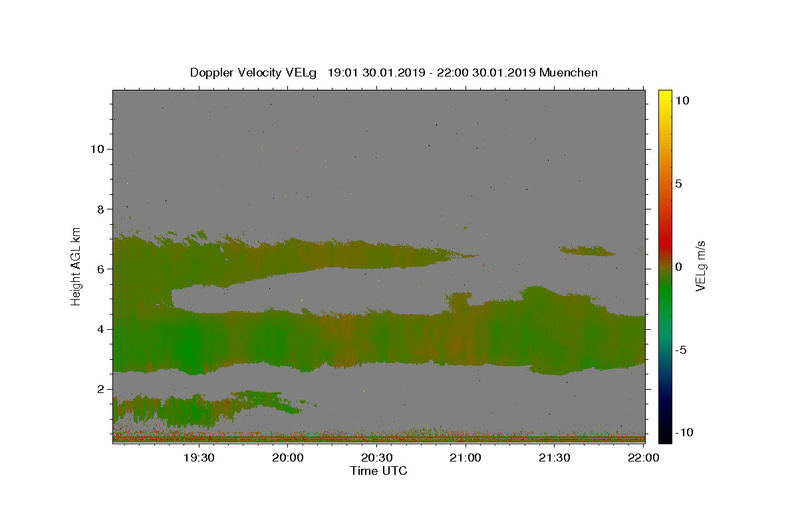Click the height axis label 10
Viewport: 798px width, 532px height.
[x=97, y=149]
